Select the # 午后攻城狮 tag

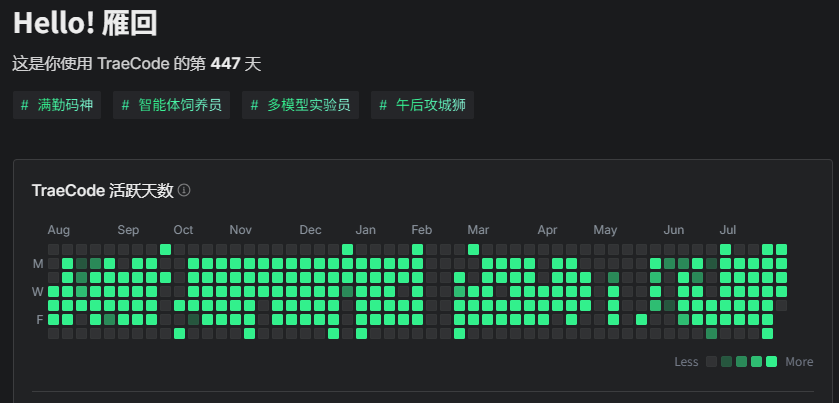coord(422,105)
